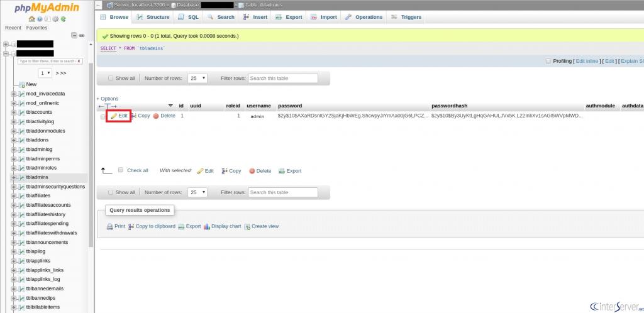
Task: Tick the Check all checkbox
Action: (x=121, y=170)
